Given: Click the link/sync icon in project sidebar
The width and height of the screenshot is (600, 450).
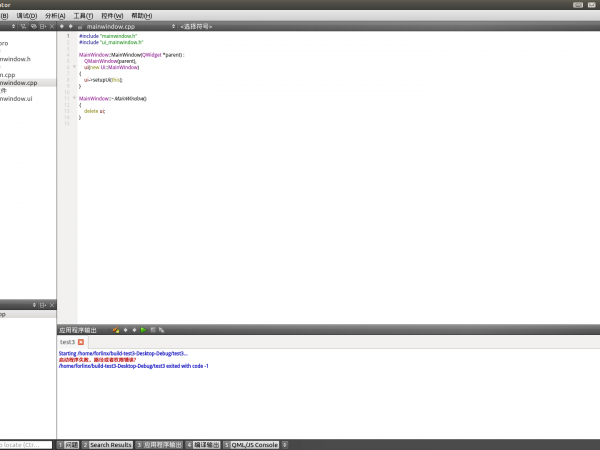Looking at the screenshot, I should click(x=33, y=26).
